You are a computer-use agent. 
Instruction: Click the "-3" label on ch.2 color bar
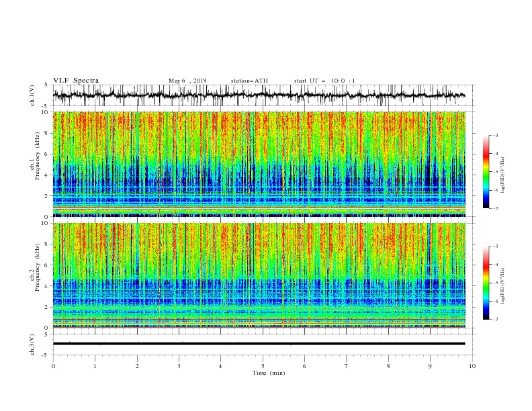[496, 246]
